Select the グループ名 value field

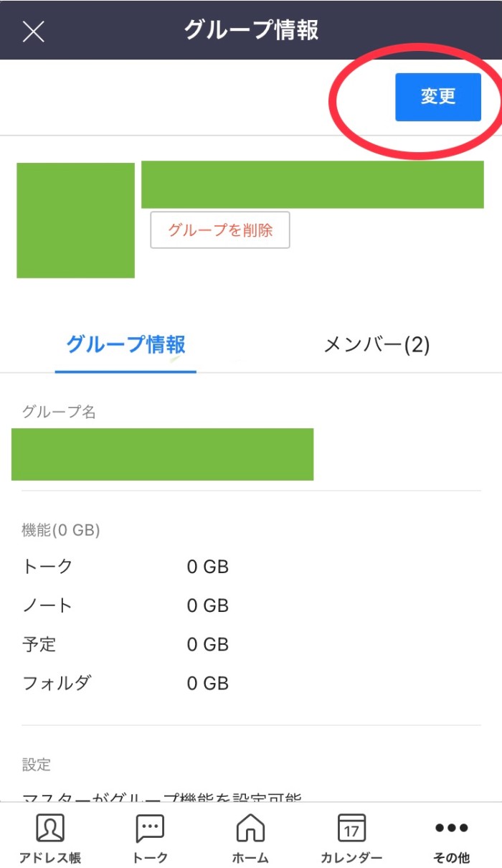163,454
